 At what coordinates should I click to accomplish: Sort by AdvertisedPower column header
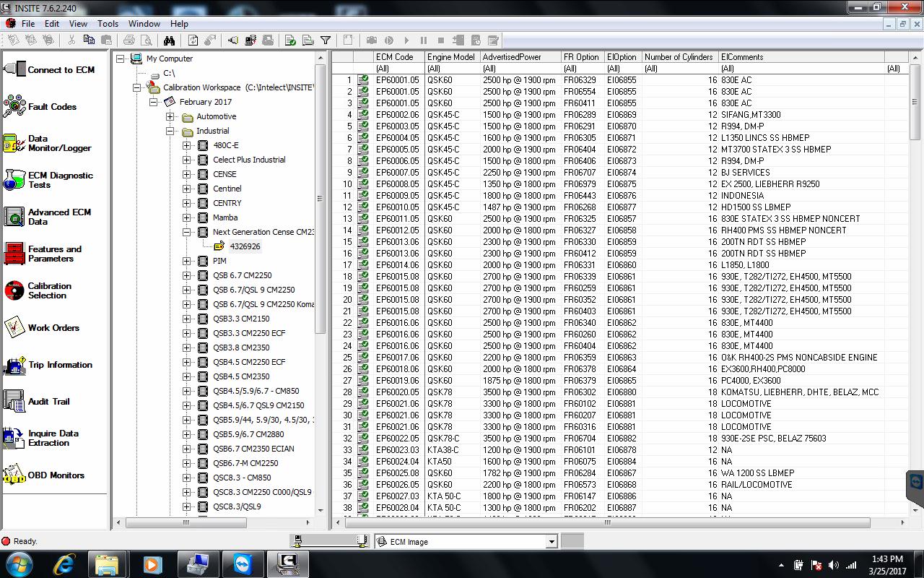click(x=520, y=57)
